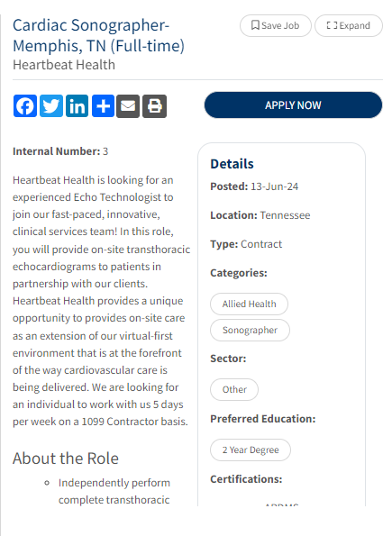Share the job on LinkedIn
Viewport: 392px width, 536px height.
[x=77, y=106]
